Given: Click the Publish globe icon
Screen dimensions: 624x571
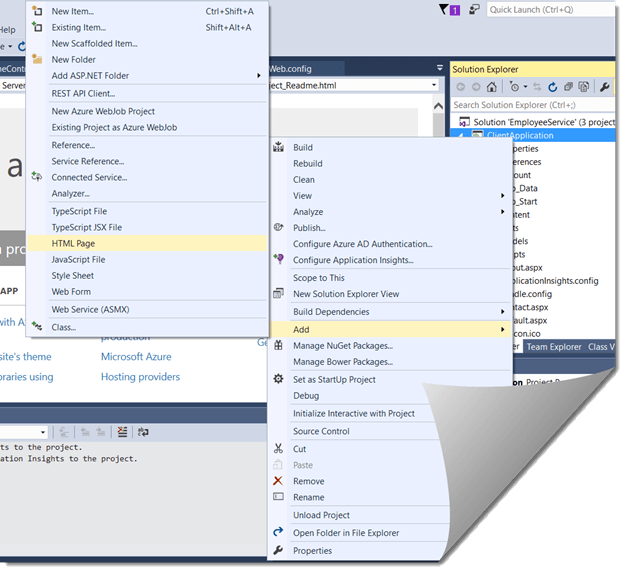Looking at the screenshot, I should (x=279, y=227).
